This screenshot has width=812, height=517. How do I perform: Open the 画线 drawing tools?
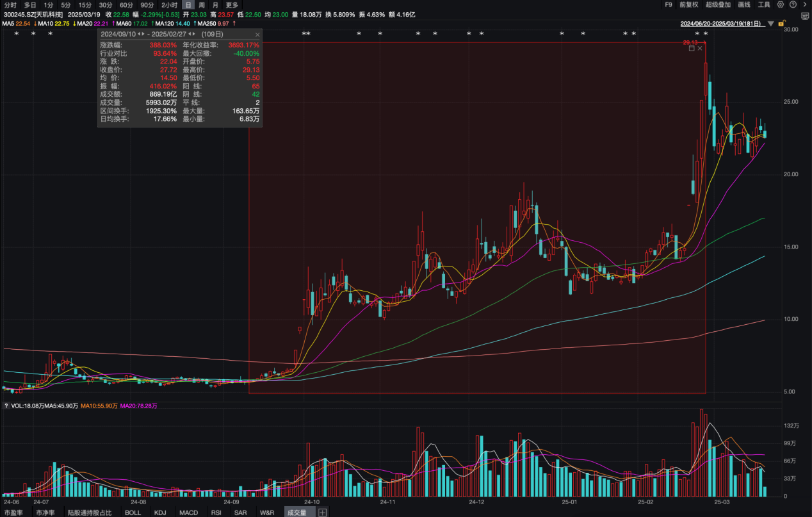[x=744, y=4]
